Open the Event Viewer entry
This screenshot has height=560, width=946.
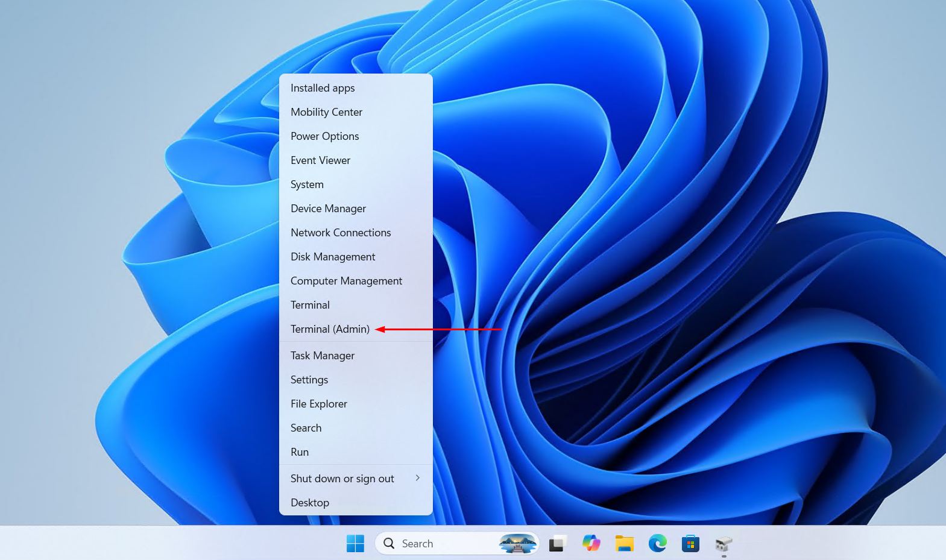[x=356, y=160]
